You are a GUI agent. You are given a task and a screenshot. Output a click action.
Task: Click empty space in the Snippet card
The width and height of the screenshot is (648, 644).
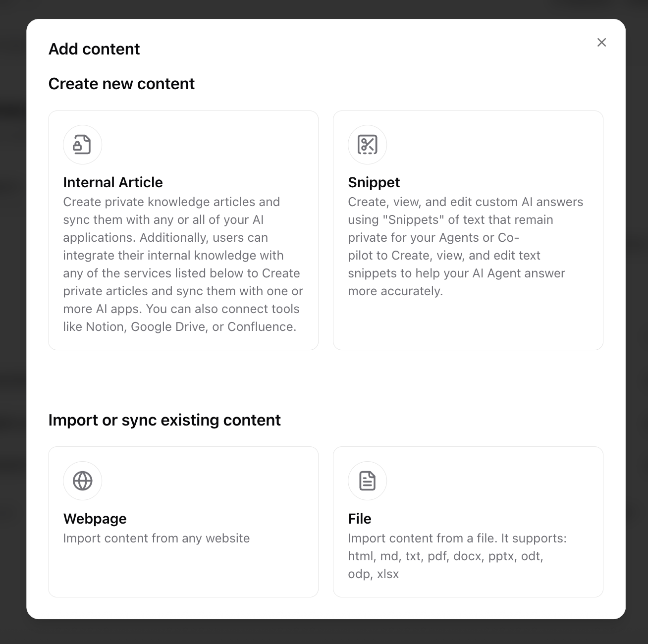point(468,323)
